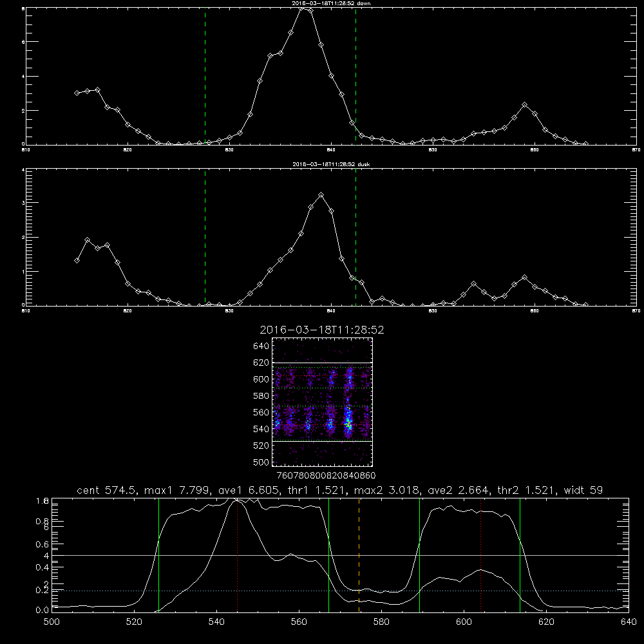The height and width of the screenshot is (644, 644).
Task: Click the 'widt 59' value
Action: 583,490
